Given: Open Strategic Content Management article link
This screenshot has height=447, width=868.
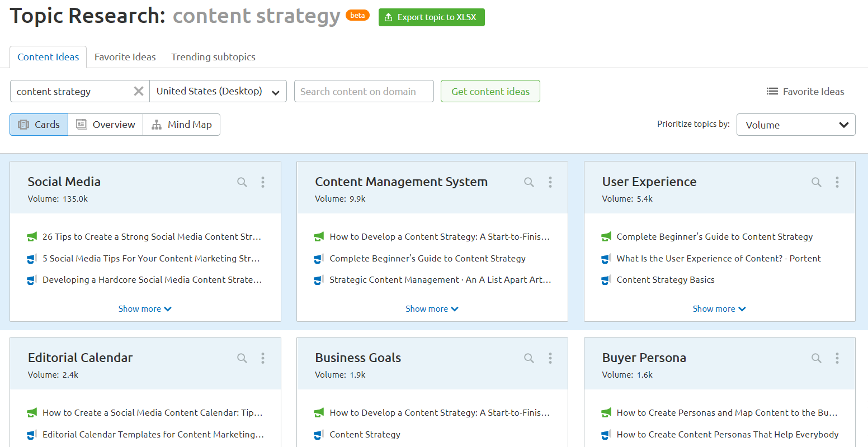Looking at the screenshot, I should point(440,280).
